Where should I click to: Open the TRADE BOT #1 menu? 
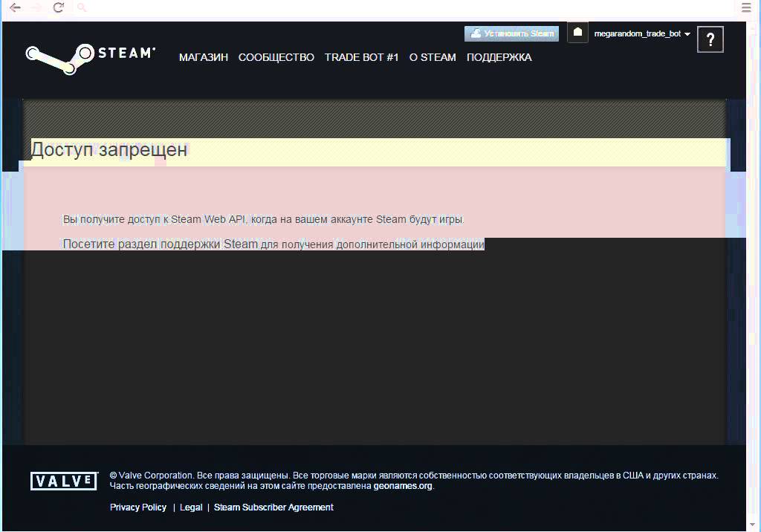tap(362, 57)
